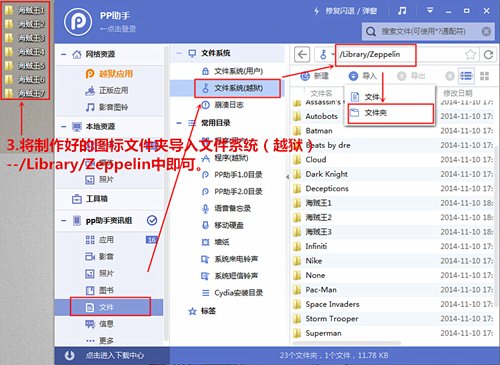
Task: Collapse the 本地资源 section
Action: click(x=64, y=126)
